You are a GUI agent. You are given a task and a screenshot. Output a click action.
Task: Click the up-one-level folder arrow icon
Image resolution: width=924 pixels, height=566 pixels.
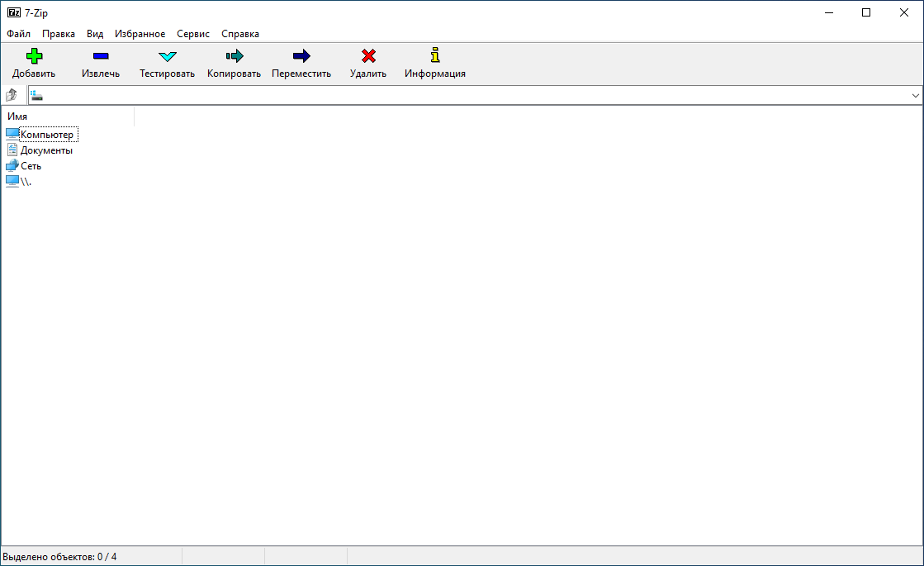click(x=12, y=94)
